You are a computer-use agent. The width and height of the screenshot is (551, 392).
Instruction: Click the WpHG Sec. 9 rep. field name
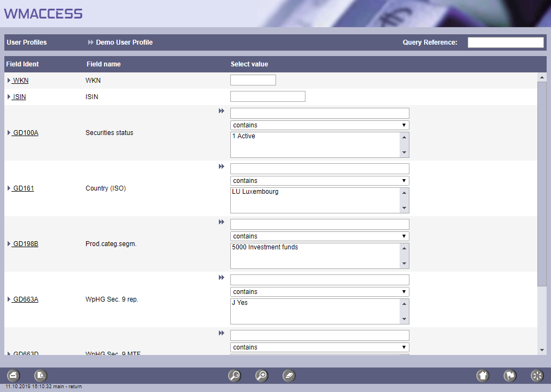(112, 299)
